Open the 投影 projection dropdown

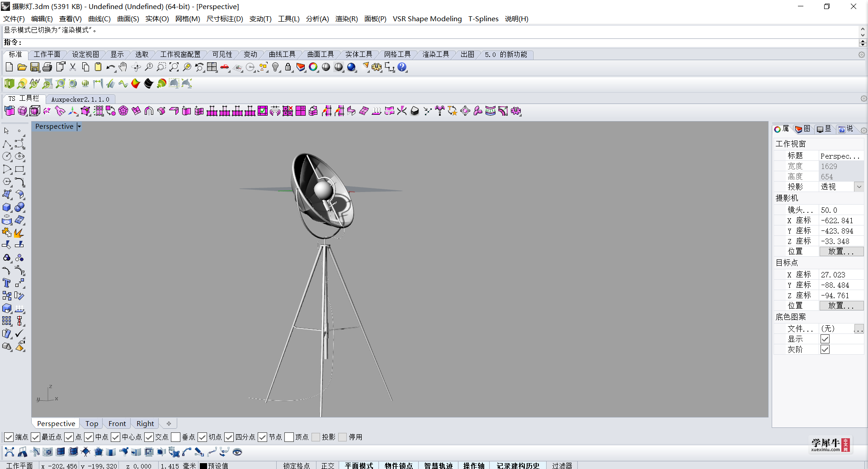[x=859, y=187]
